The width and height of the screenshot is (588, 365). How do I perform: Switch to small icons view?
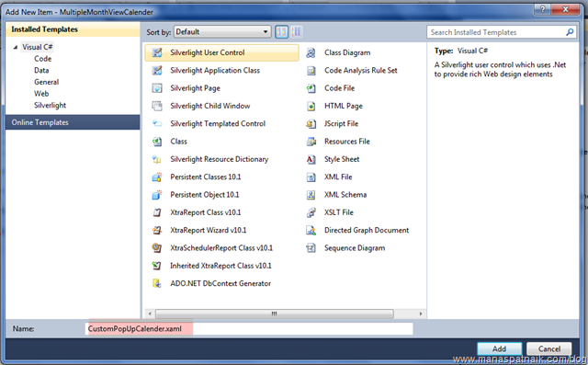[296, 32]
